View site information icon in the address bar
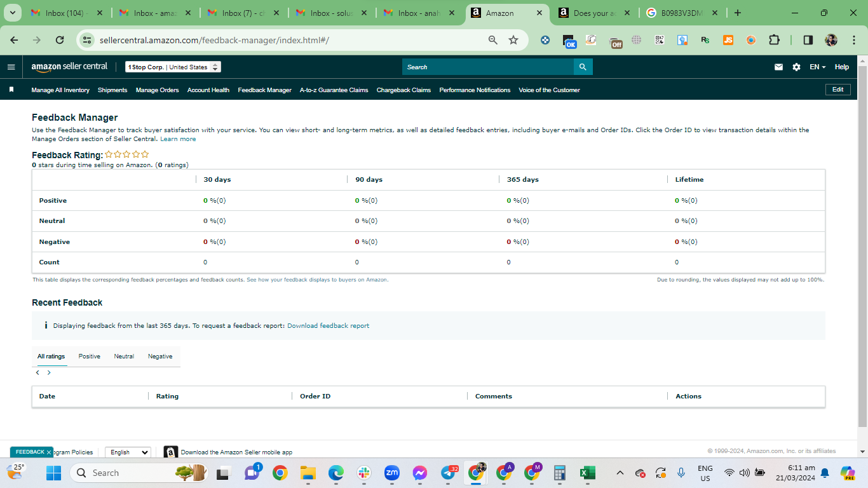 pyautogui.click(x=88, y=40)
